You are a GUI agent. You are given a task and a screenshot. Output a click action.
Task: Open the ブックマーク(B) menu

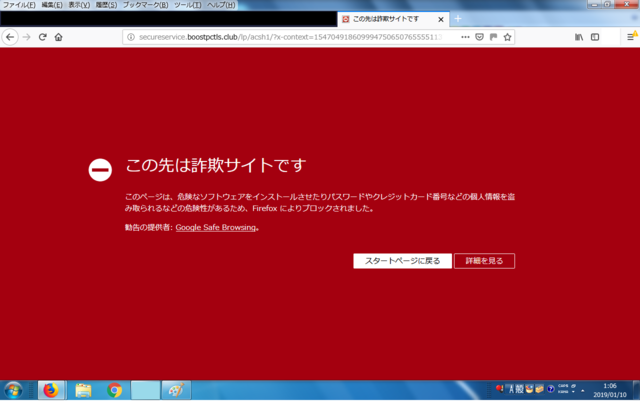tap(145, 5)
